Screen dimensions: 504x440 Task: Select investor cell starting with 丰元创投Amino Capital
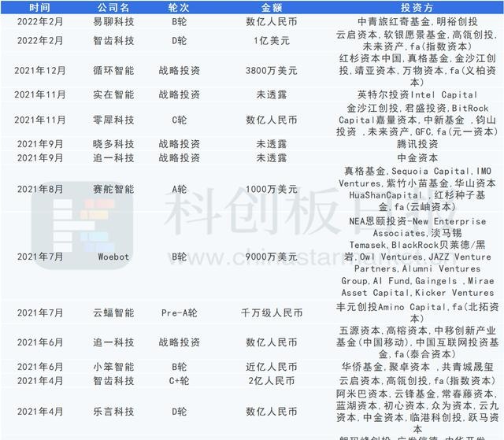[x=417, y=312]
